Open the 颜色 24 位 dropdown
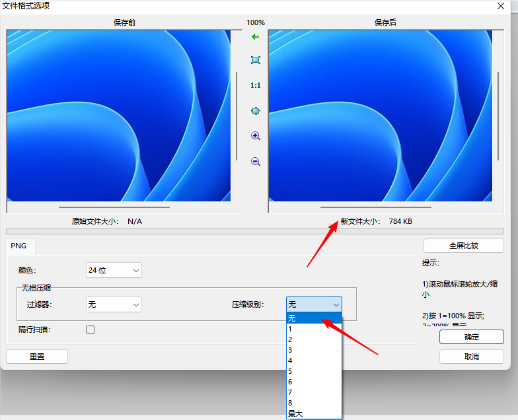The width and height of the screenshot is (518, 420). click(x=114, y=270)
